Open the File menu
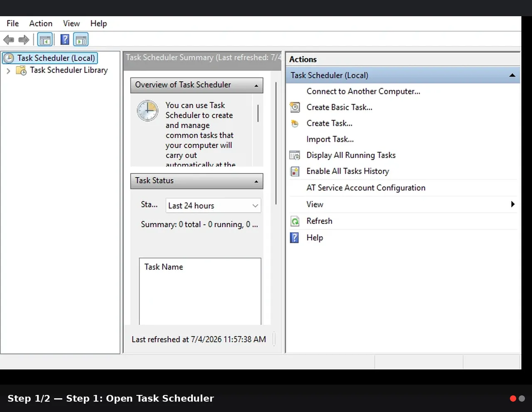 (12, 24)
